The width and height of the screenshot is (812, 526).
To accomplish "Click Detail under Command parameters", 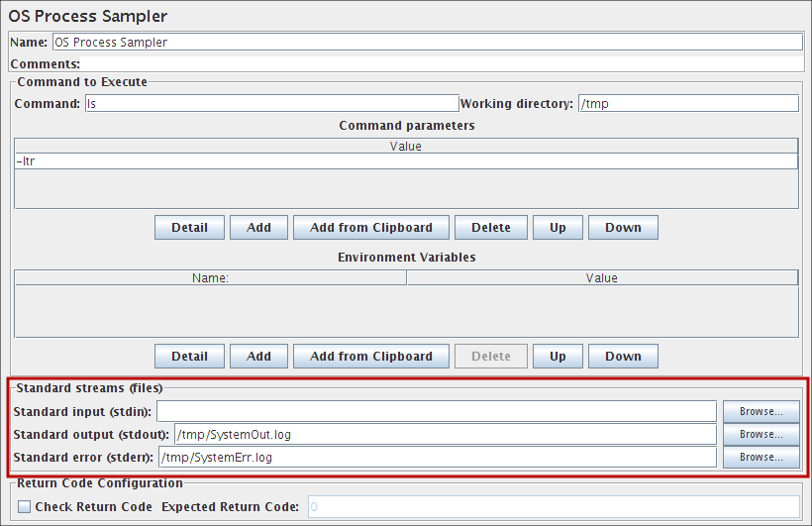I will coord(189,228).
